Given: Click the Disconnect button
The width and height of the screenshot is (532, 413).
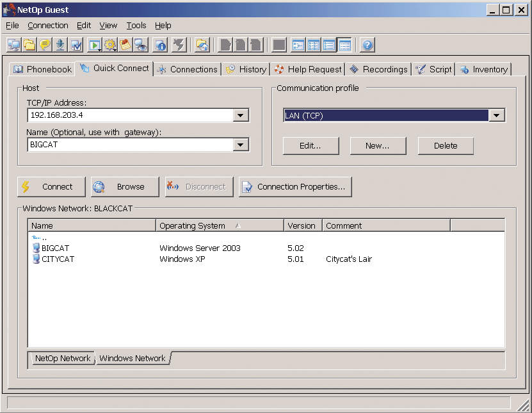Looking at the screenshot, I should (199, 186).
